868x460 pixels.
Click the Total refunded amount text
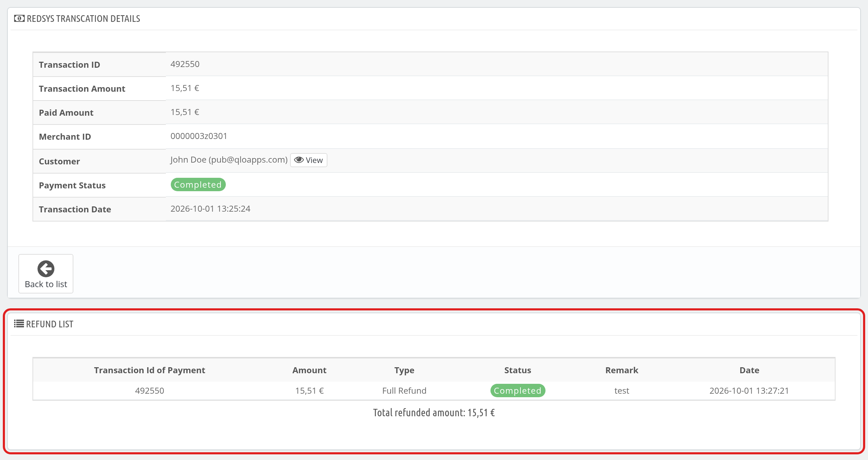tap(434, 413)
